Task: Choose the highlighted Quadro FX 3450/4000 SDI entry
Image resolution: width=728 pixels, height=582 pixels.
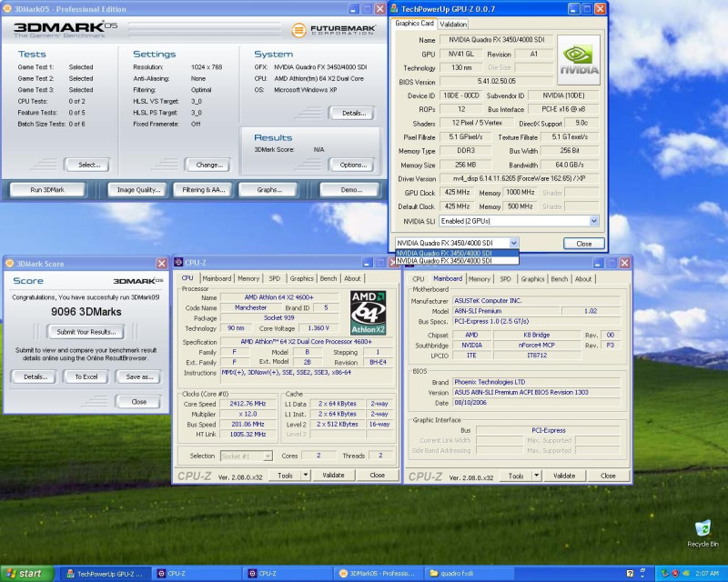Action: click(x=457, y=254)
